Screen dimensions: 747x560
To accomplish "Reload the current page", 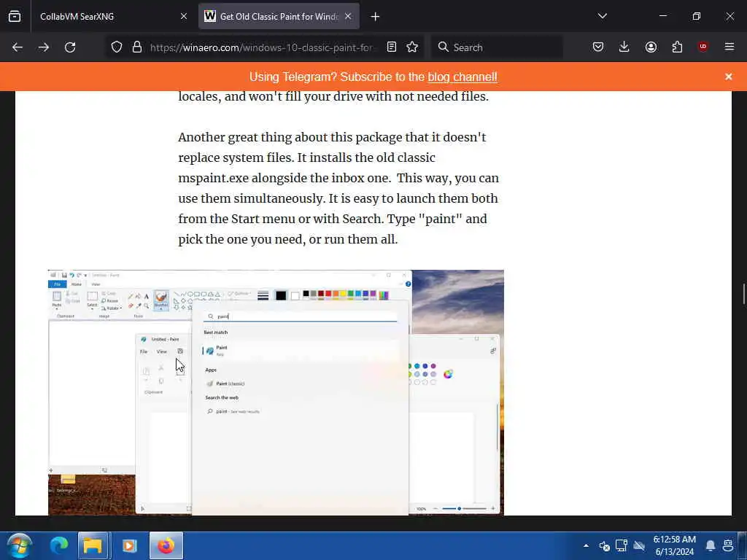I will pos(70,47).
